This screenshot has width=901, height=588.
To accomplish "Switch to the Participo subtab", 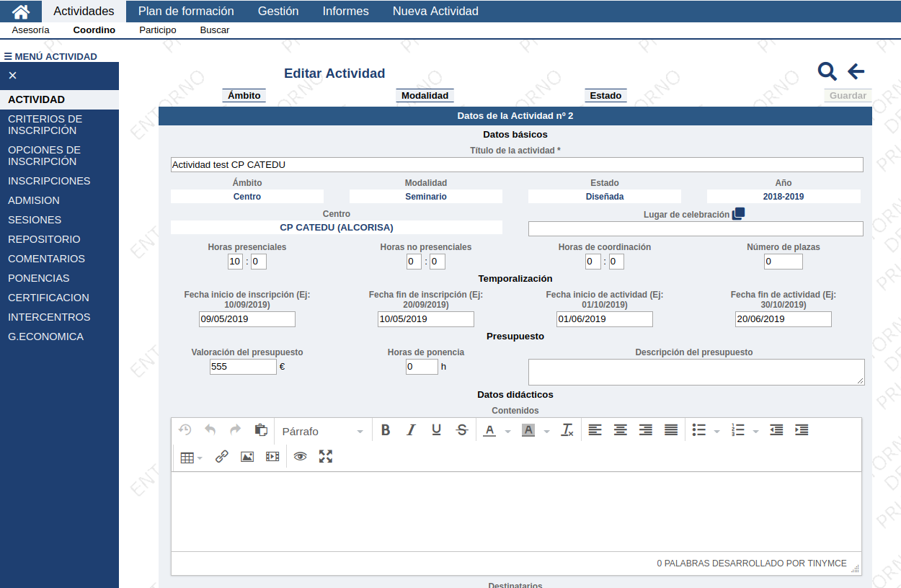I will pyautogui.click(x=158, y=30).
